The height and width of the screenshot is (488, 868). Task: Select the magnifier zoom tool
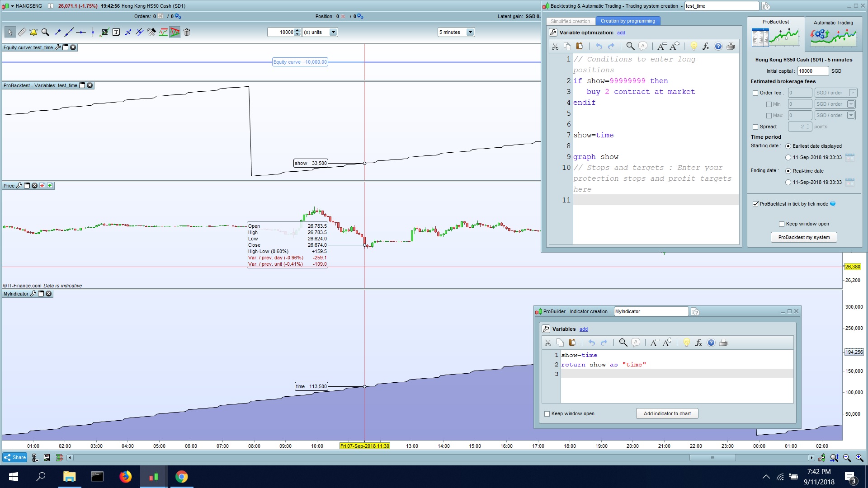pos(45,32)
